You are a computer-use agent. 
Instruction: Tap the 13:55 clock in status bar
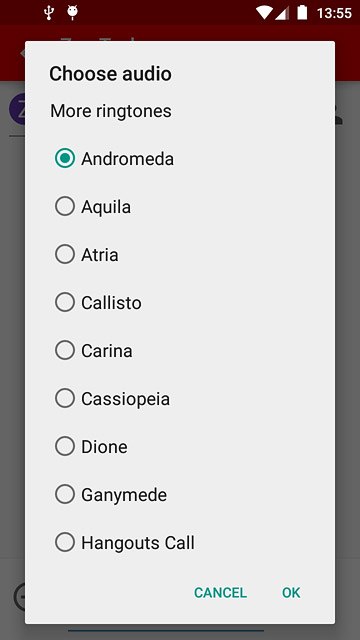(334, 13)
